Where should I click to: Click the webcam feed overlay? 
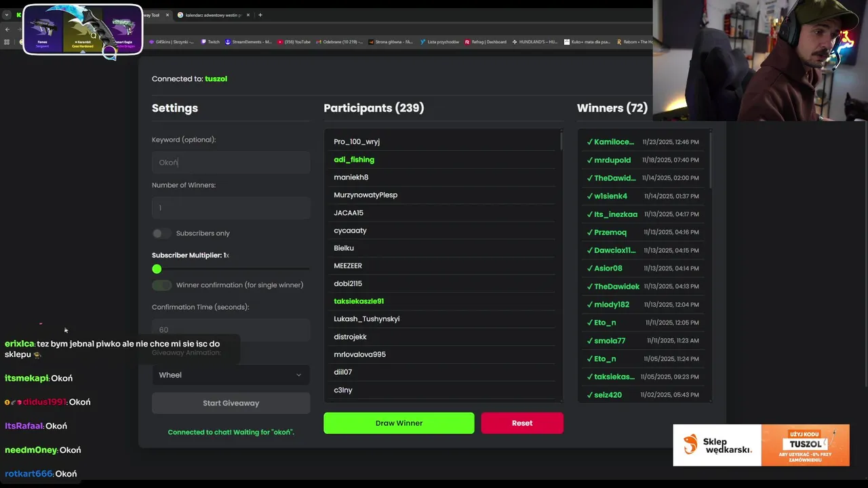click(760, 60)
